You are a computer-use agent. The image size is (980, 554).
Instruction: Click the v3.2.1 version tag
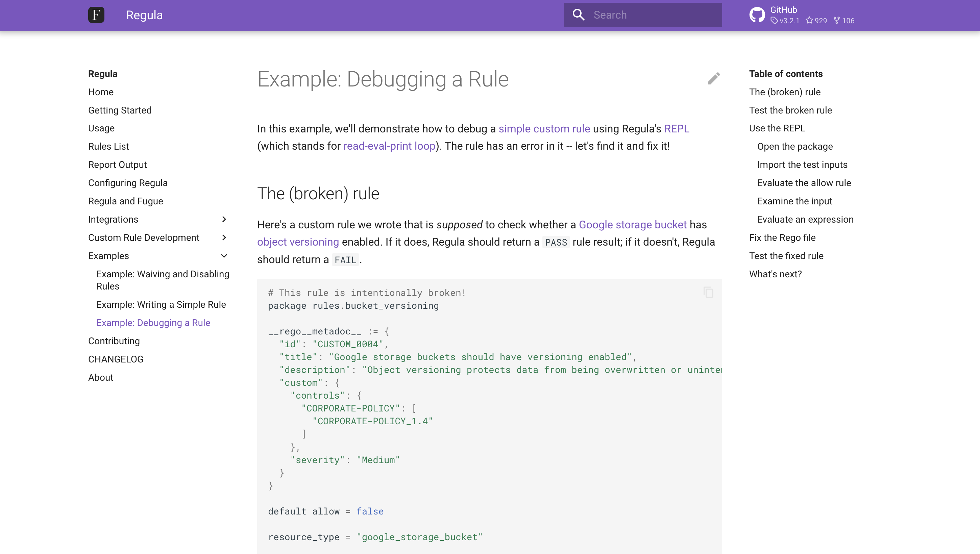pyautogui.click(x=785, y=21)
